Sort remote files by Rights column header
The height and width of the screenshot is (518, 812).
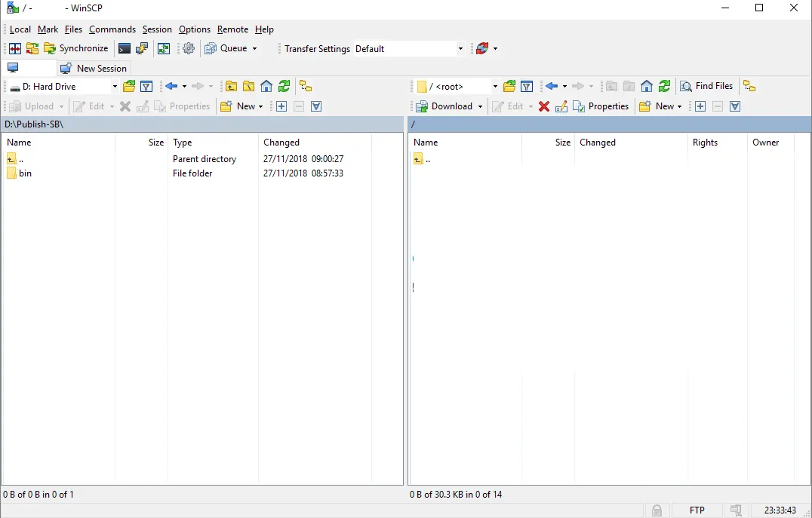(x=717, y=143)
